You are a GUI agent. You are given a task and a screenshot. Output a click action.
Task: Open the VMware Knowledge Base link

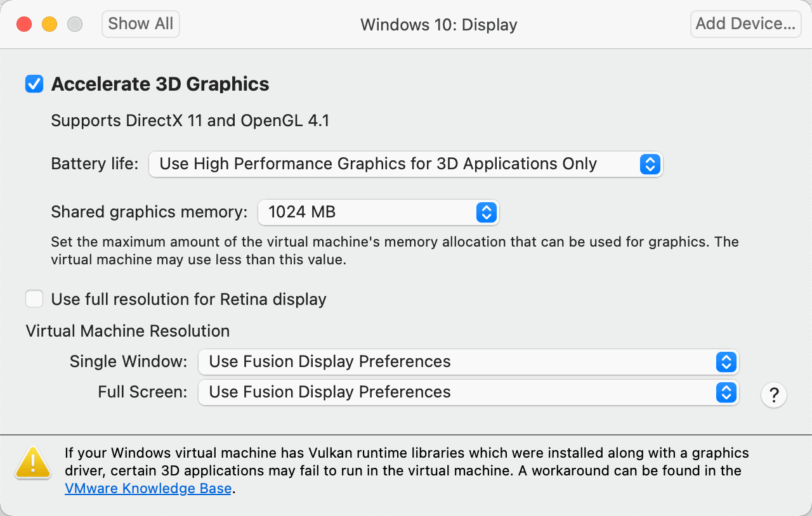[148, 489]
